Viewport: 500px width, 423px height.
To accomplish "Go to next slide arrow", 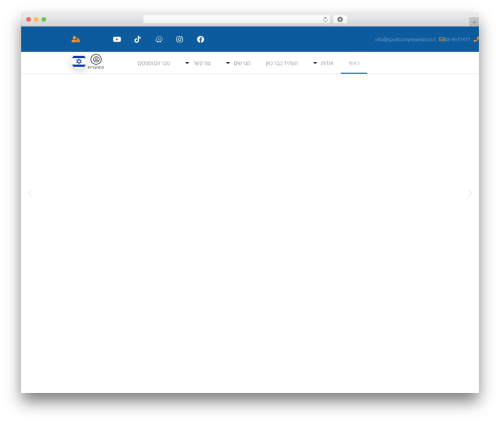I will (470, 193).
